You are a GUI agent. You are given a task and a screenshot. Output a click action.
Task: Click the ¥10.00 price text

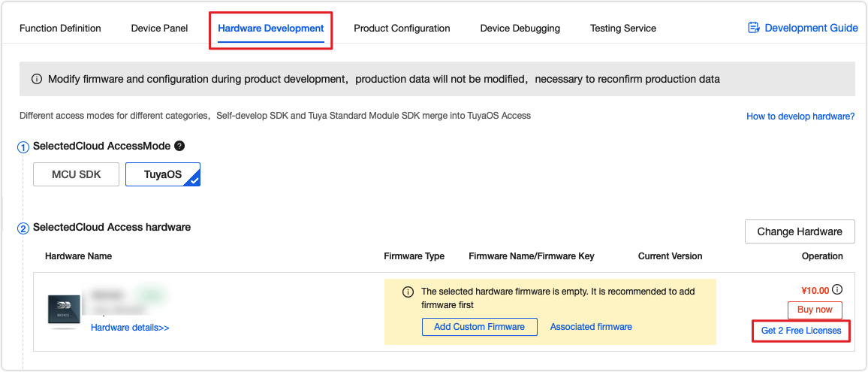tap(815, 290)
